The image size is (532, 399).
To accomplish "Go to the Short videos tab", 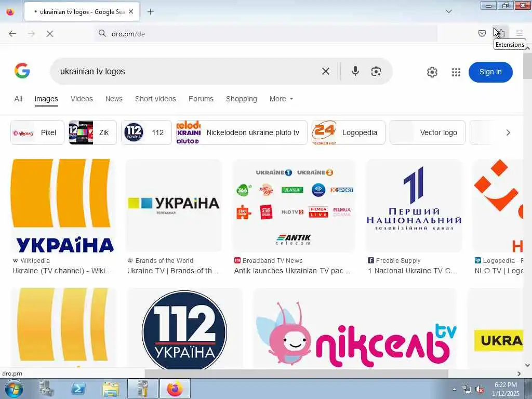I will pyautogui.click(x=155, y=99).
